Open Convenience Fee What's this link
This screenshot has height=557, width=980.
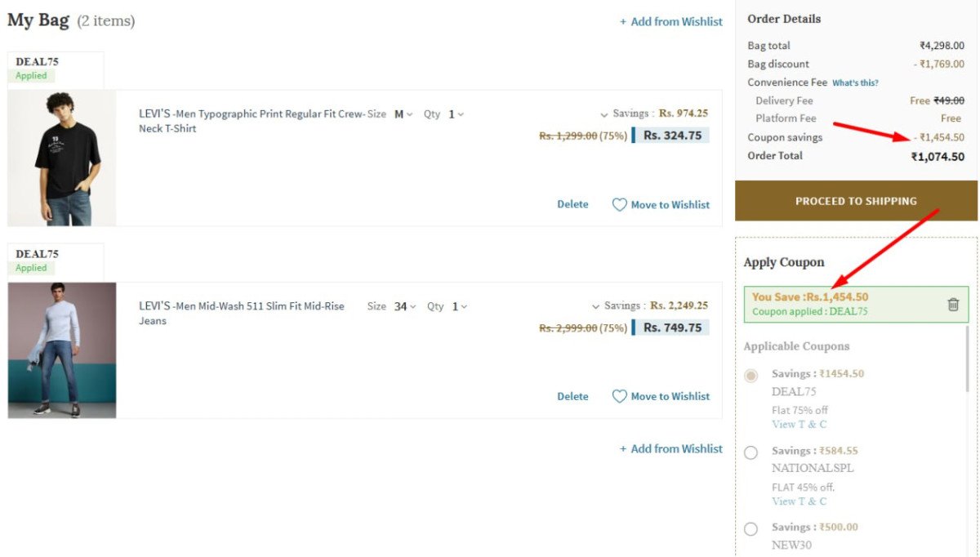pos(855,82)
